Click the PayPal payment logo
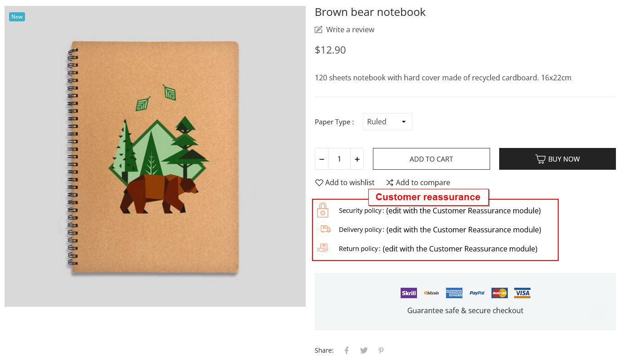 point(477,293)
